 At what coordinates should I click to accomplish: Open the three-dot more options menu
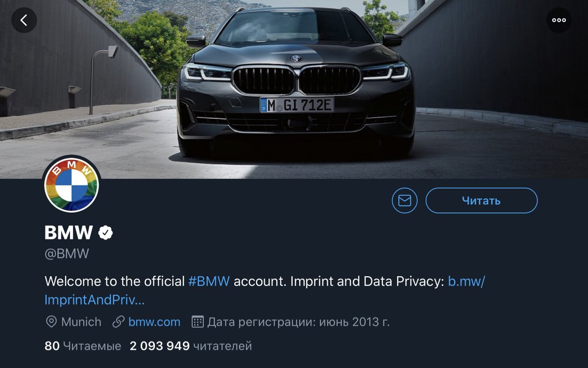coord(559,20)
